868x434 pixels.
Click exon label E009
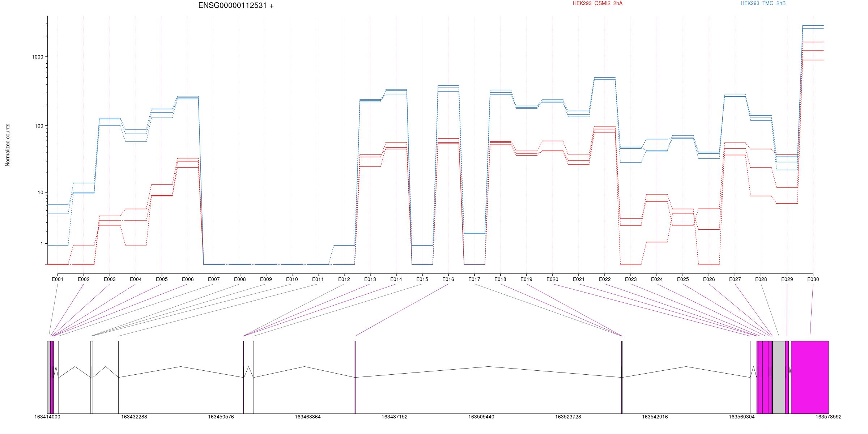click(266, 279)
